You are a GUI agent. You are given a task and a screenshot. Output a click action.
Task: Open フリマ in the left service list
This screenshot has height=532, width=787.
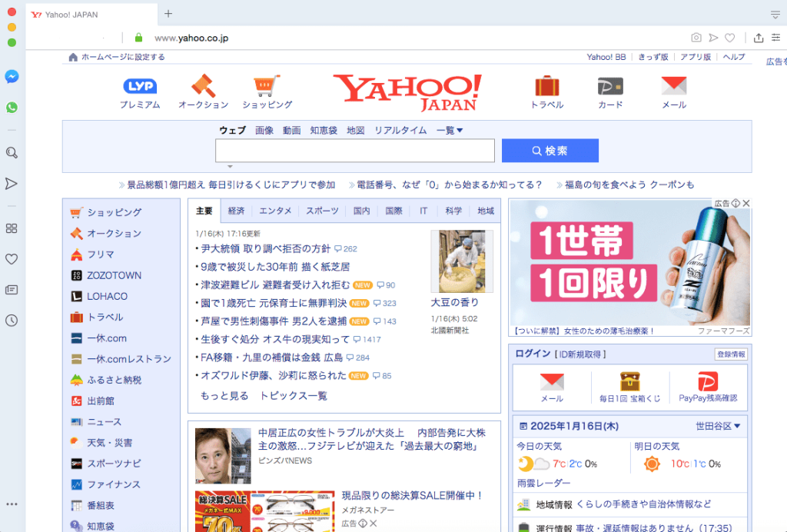101,254
